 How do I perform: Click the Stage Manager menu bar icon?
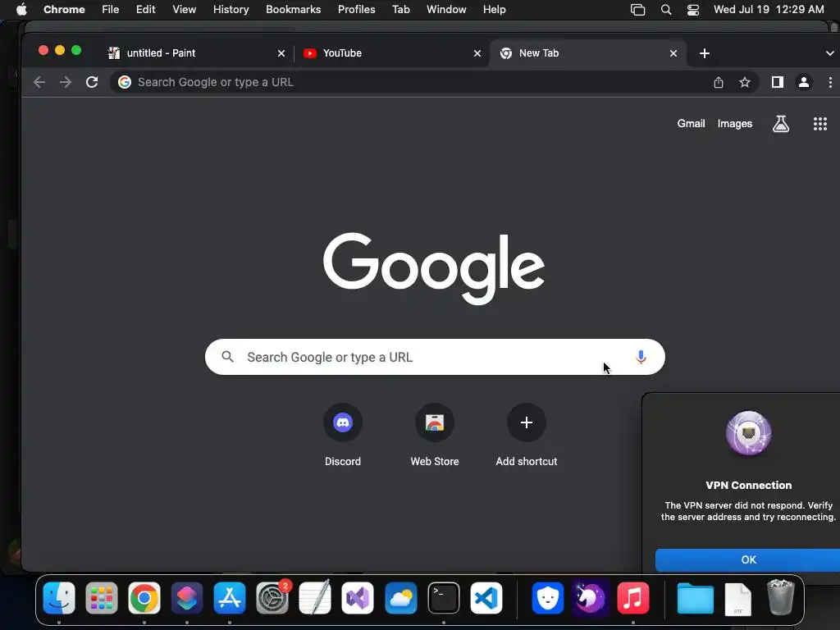[637, 10]
